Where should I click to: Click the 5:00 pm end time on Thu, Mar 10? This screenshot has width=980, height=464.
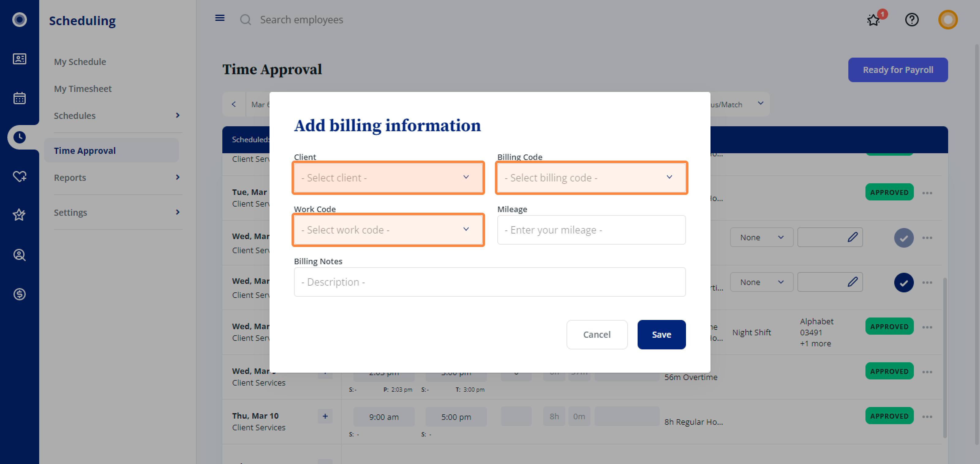point(456,417)
